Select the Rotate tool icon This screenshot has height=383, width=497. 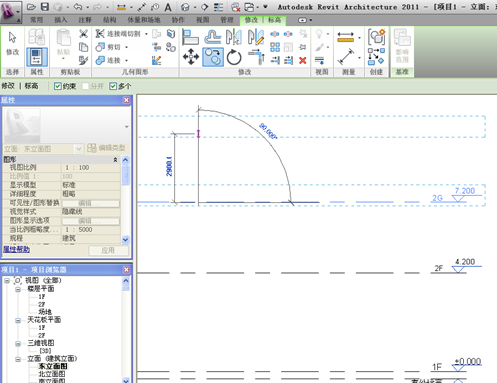pos(234,57)
